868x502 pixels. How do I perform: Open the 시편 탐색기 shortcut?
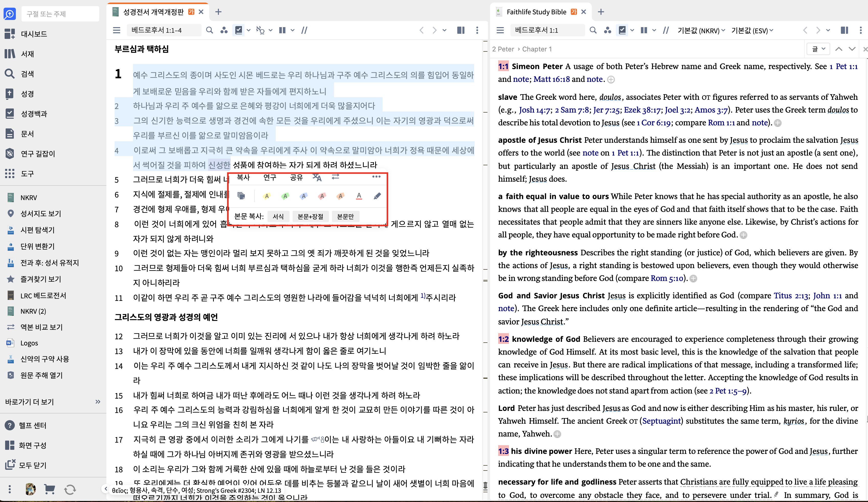(31, 230)
